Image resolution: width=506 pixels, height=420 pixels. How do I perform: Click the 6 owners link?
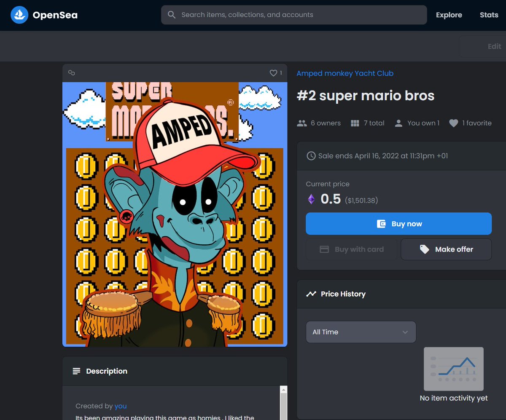(x=326, y=123)
